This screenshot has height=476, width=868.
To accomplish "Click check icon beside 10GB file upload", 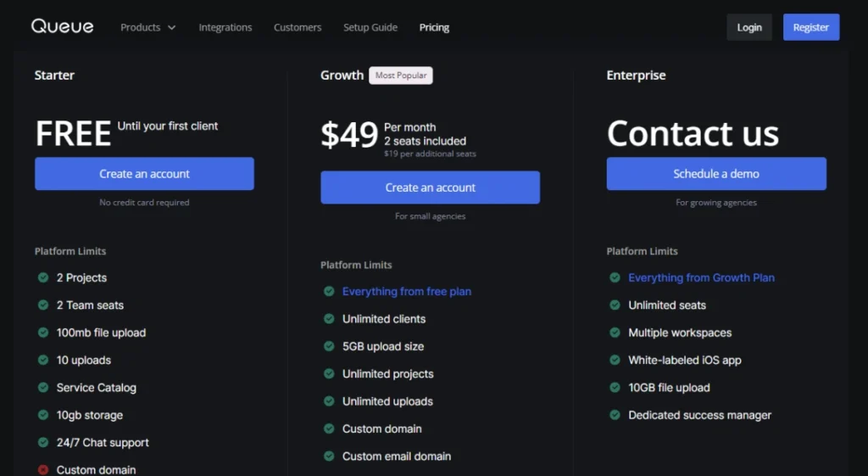I will (x=615, y=388).
